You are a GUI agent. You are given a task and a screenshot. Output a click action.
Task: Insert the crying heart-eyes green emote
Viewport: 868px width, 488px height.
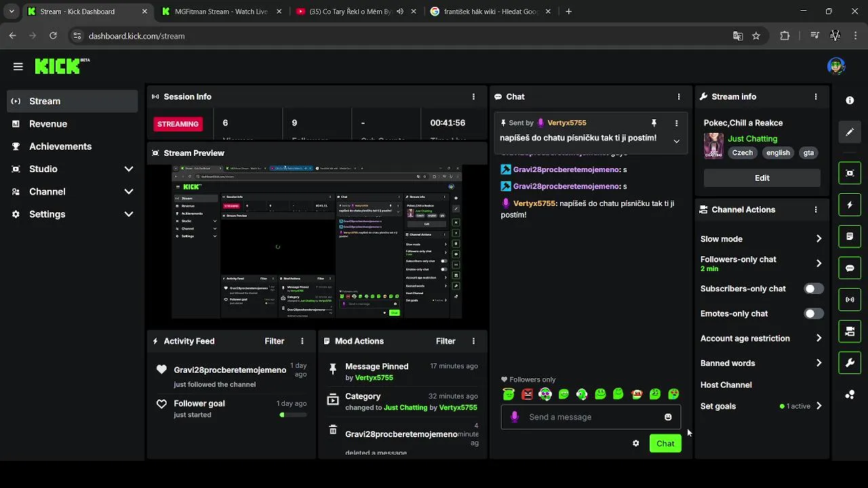673,394
